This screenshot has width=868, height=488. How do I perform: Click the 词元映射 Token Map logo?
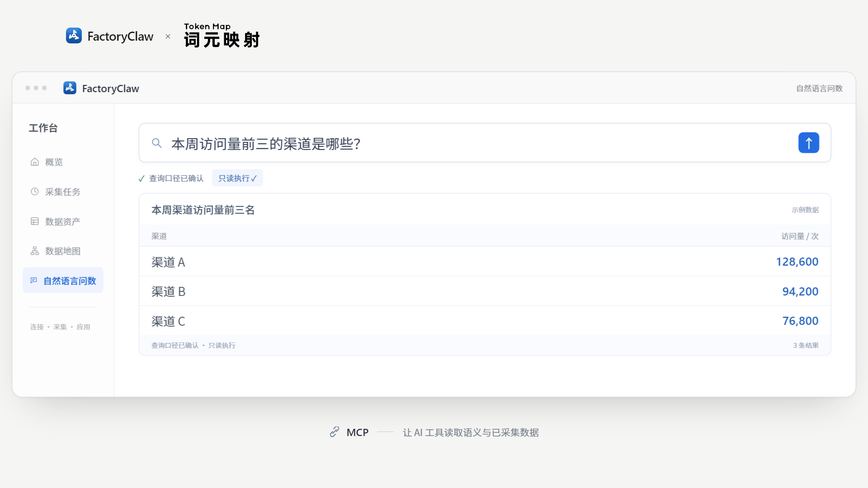(222, 35)
